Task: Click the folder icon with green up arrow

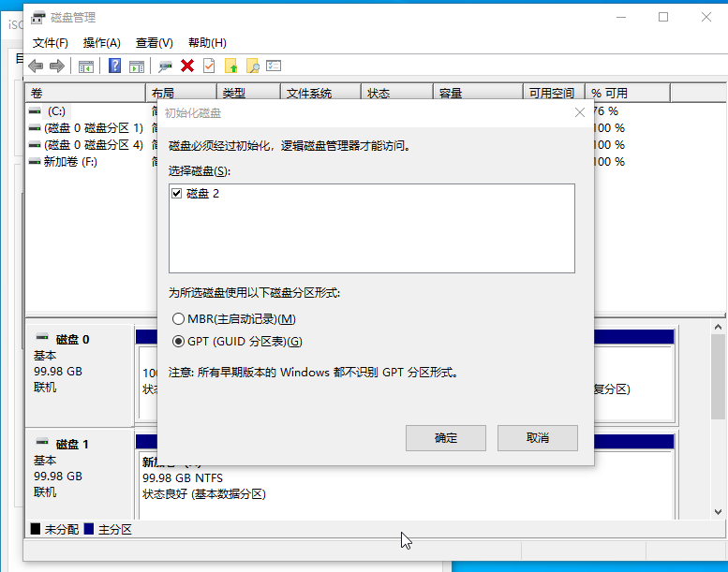Action: [230, 66]
